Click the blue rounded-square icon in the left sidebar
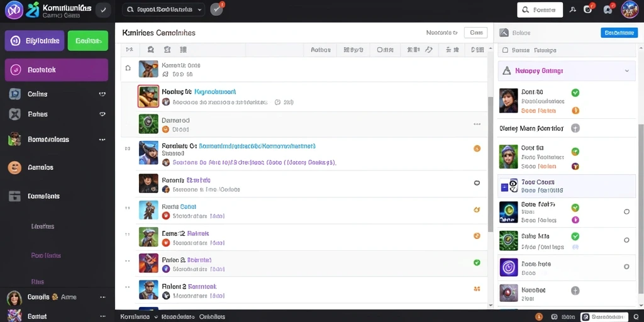The image size is (644, 322). [x=15, y=94]
